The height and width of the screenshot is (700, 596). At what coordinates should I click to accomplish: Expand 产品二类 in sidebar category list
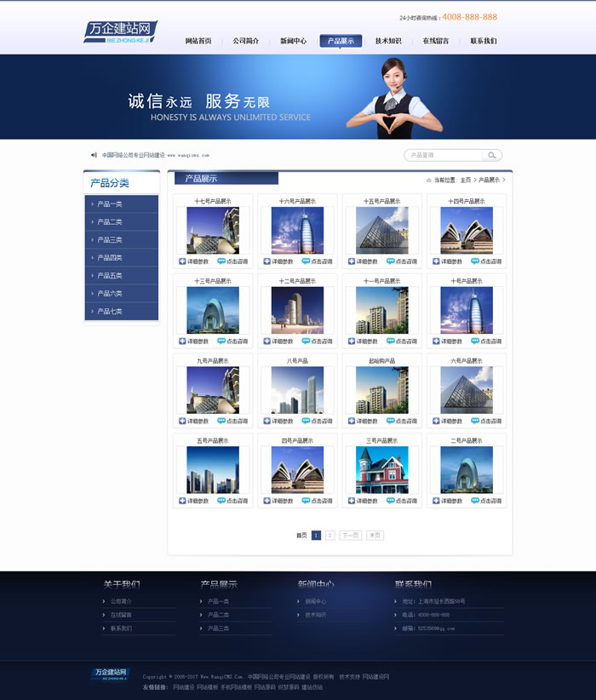tap(122, 222)
